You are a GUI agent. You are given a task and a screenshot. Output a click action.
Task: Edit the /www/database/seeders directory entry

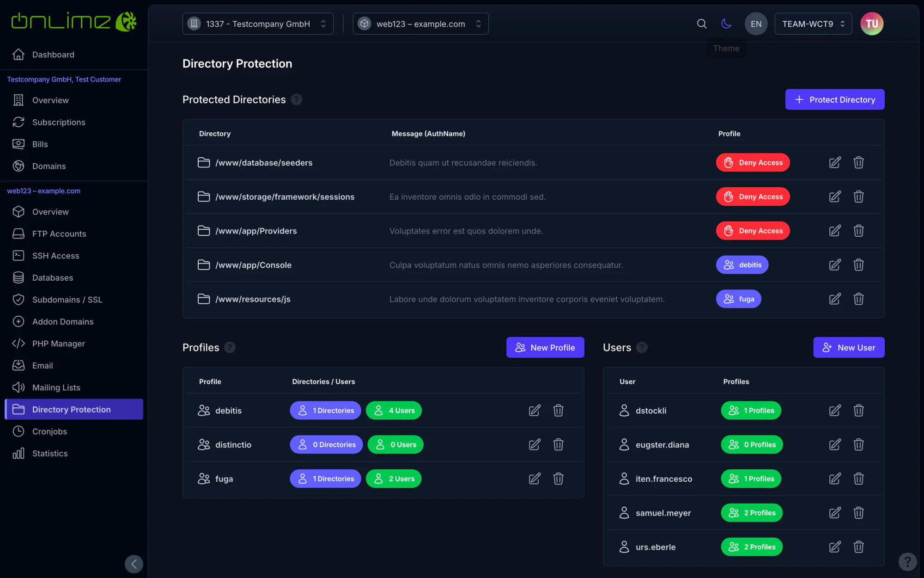click(835, 163)
